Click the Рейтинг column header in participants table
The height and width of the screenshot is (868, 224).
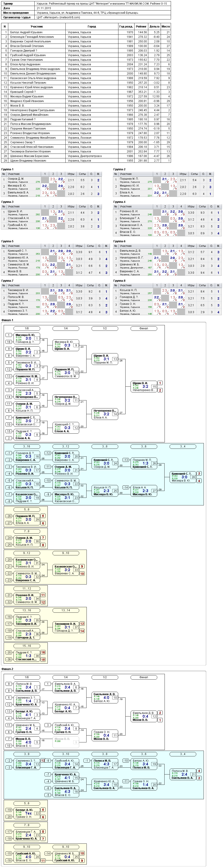141,26
